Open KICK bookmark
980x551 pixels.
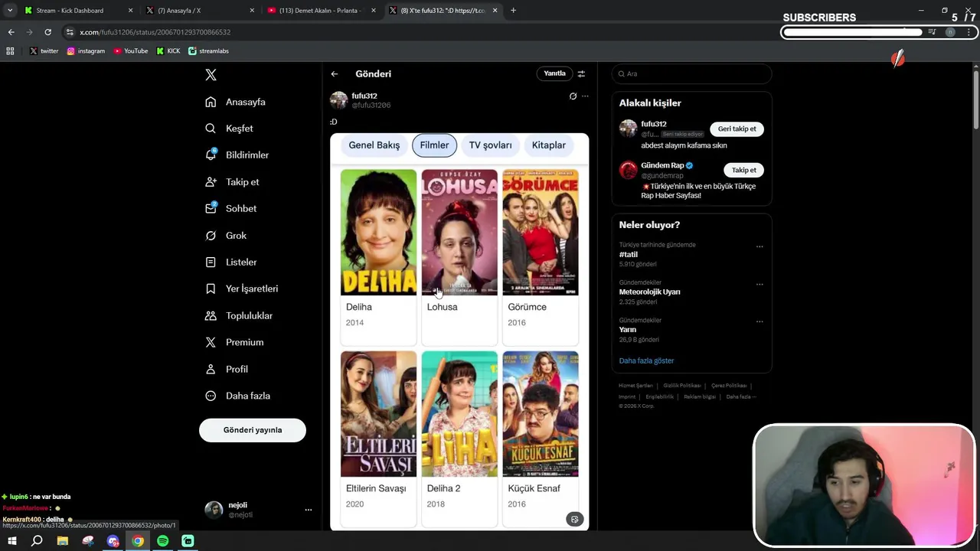point(168,51)
